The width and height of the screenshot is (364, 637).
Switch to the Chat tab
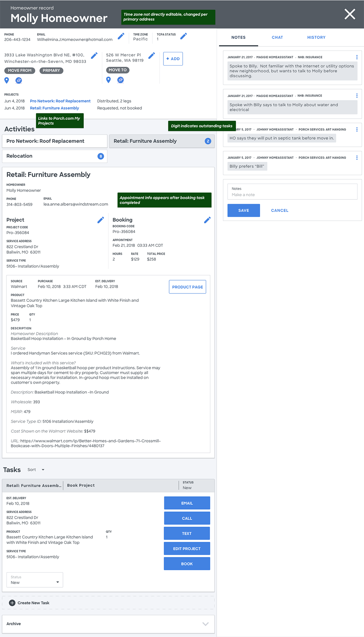pos(277,38)
